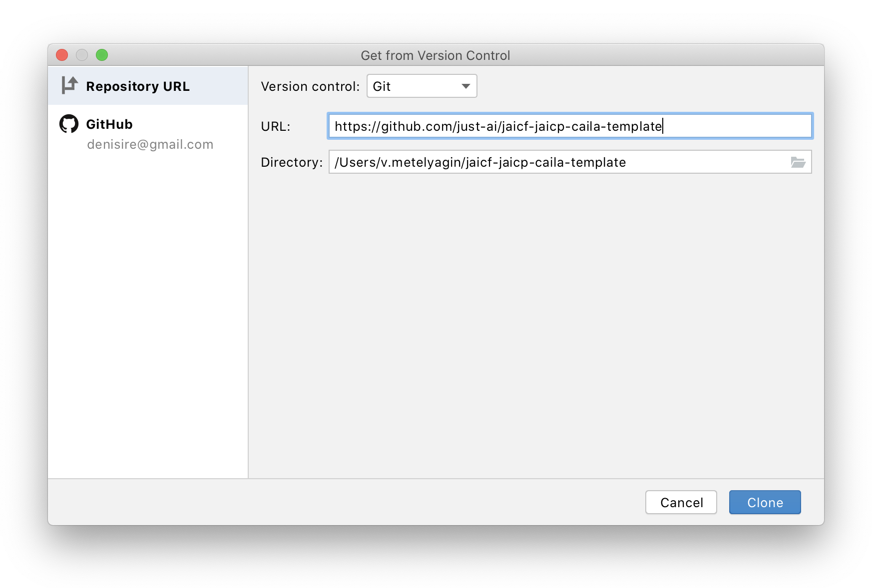Select the Repository URL tab

pos(148,86)
